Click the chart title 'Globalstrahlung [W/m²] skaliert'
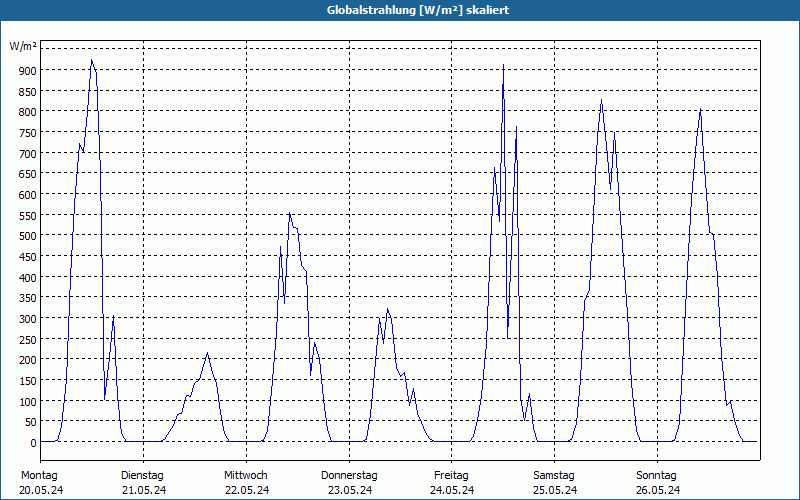800x500 pixels. 418,10
